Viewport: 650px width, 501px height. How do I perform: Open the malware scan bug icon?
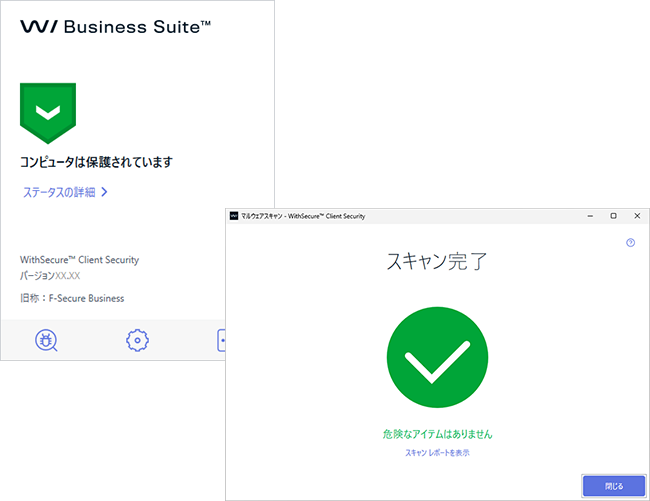[46, 341]
